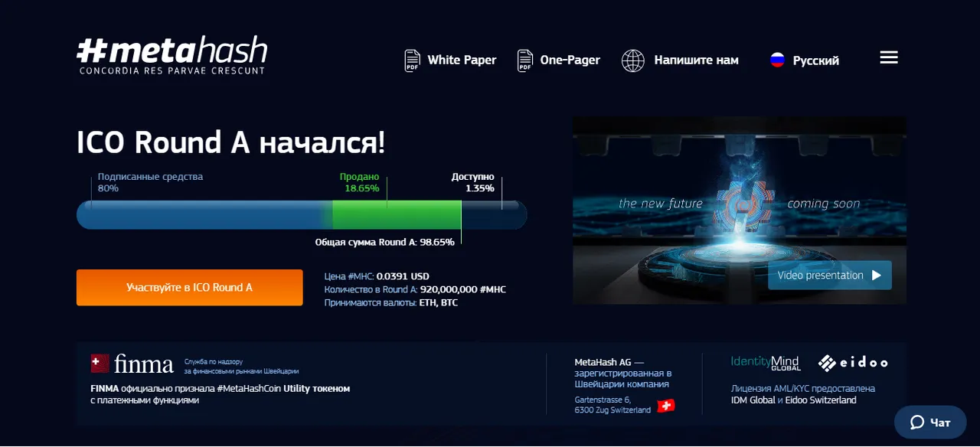Click Участвуйте в ICO Round A button
Viewport: 980px width, 447px height.
190,288
